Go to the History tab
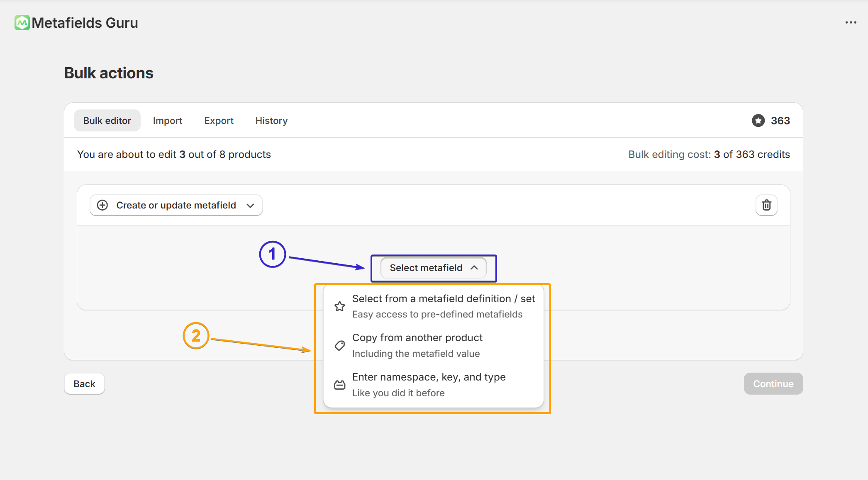Image resolution: width=868 pixels, height=480 pixels. [x=271, y=121]
